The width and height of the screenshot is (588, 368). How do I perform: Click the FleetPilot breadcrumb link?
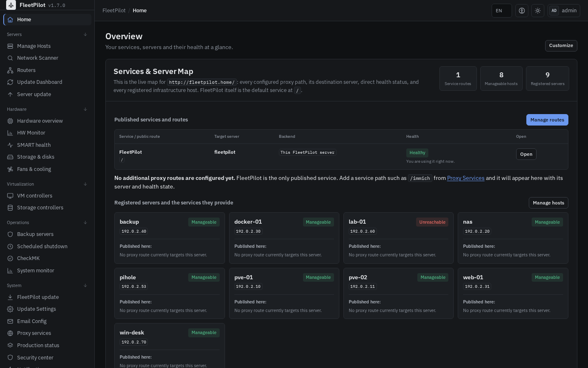point(114,11)
